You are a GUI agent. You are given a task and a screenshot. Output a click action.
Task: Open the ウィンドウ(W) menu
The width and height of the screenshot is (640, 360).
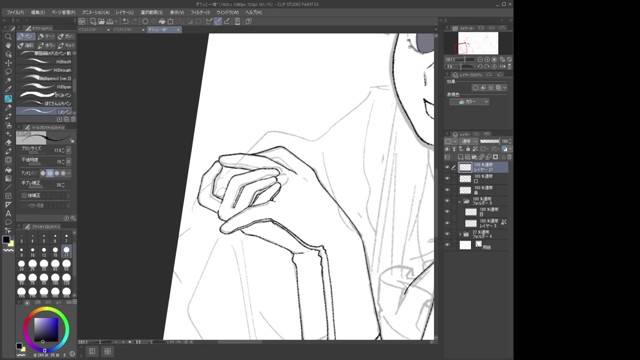(228, 12)
